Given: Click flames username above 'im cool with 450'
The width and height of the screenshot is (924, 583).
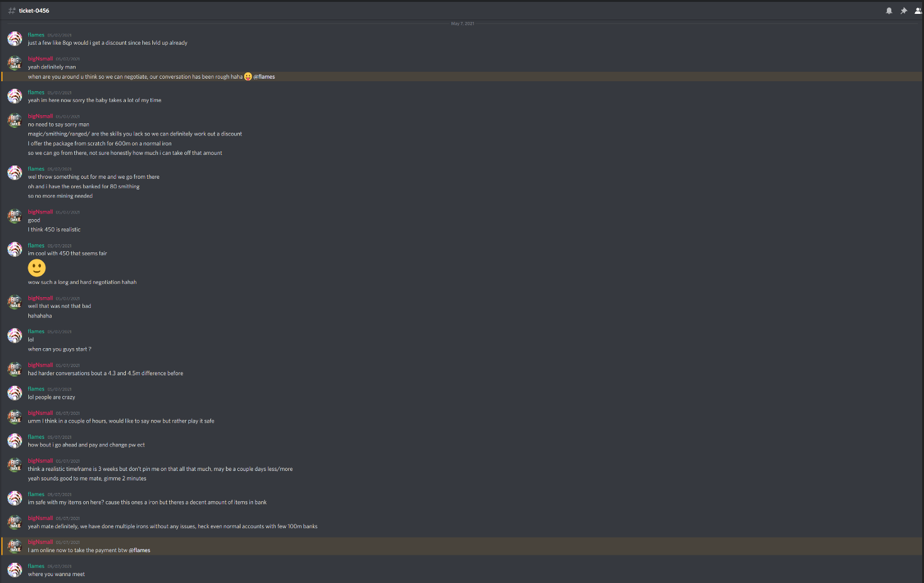Looking at the screenshot, I should 36,246.
